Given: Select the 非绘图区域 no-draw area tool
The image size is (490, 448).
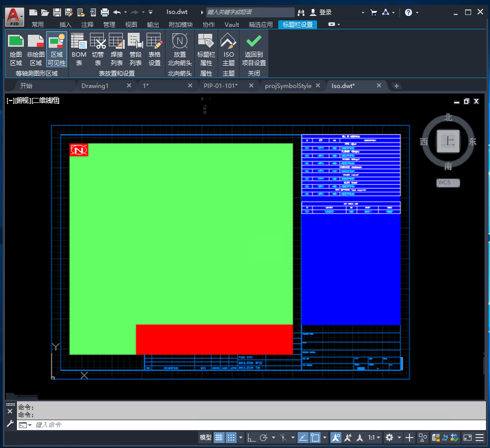Looking at the screenshot, I should (x=36, y=50).
